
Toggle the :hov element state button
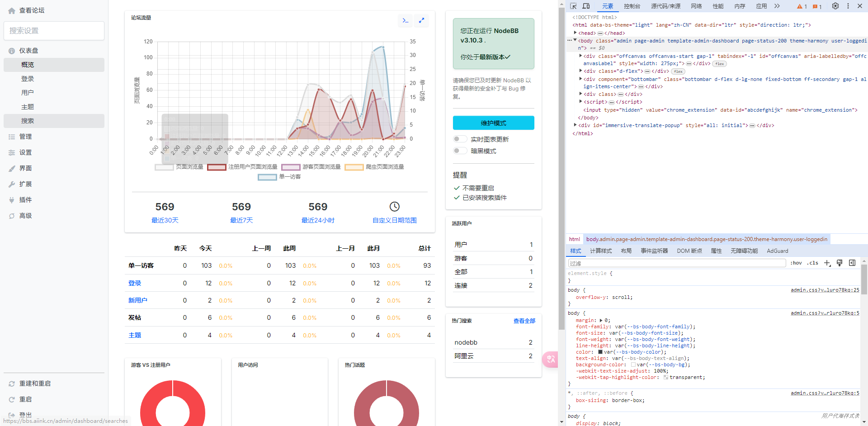[x=796, y=263]
